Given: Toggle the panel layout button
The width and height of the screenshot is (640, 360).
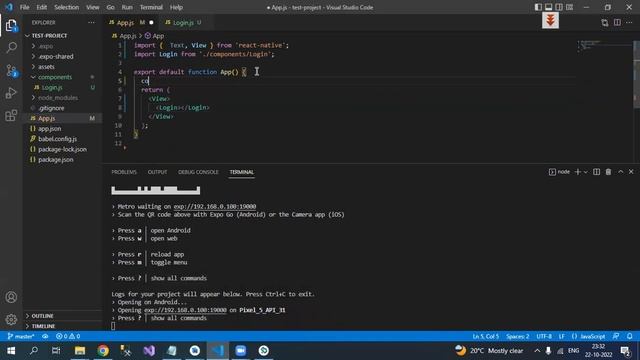Looking at the screenshot, I should click(x=549, y=7).
